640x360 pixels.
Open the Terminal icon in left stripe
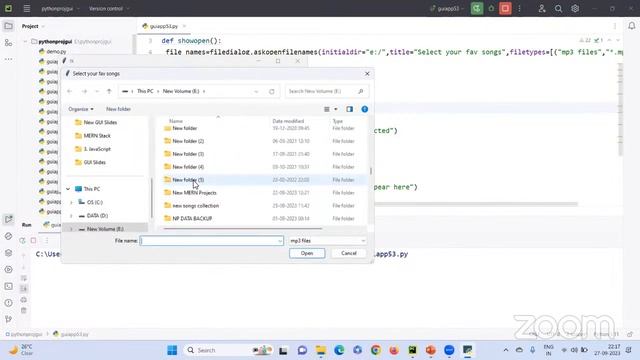pyautogui.click(x=8, y=286)
